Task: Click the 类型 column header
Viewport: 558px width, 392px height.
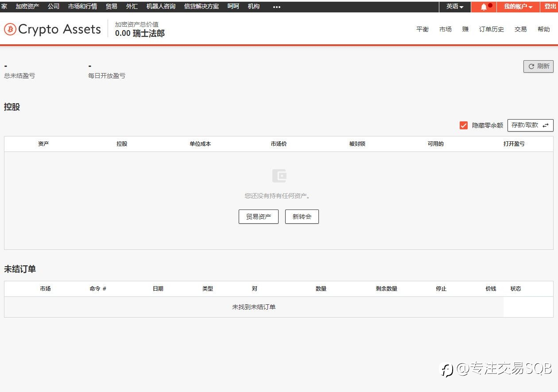Action: pos(208,289)
